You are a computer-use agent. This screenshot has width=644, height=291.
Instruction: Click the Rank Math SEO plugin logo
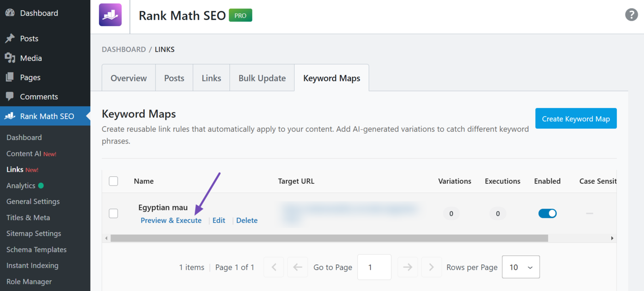110,15
